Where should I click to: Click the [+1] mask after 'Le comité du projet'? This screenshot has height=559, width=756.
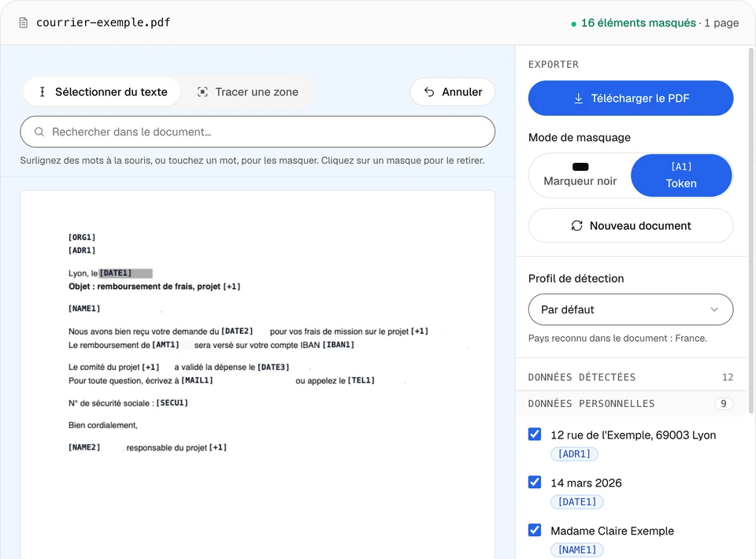click(x=150, y=367)
